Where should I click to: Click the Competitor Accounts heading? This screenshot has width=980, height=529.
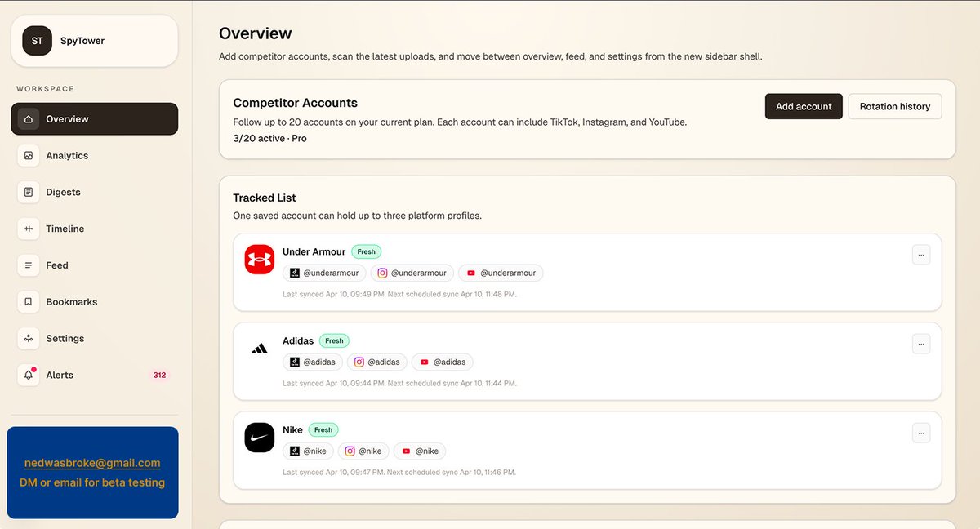click(295, 103)
